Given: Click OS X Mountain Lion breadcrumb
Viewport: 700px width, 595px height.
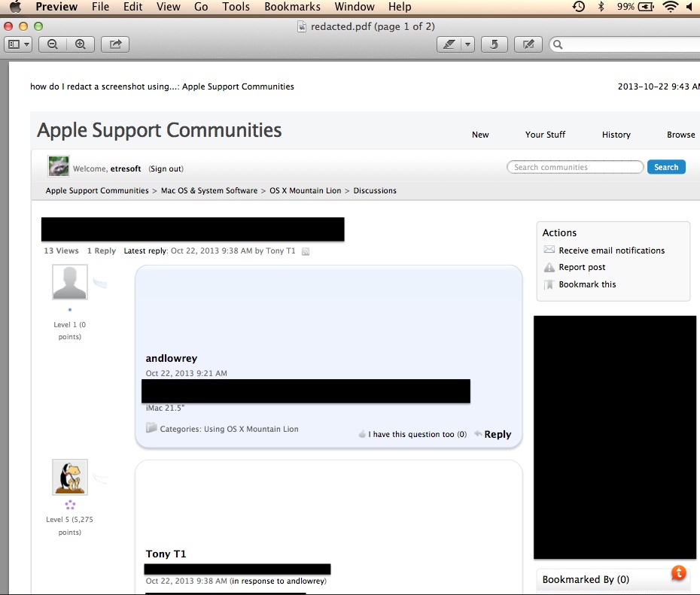Looking at the screenshot, I should (x=306, y=190).
